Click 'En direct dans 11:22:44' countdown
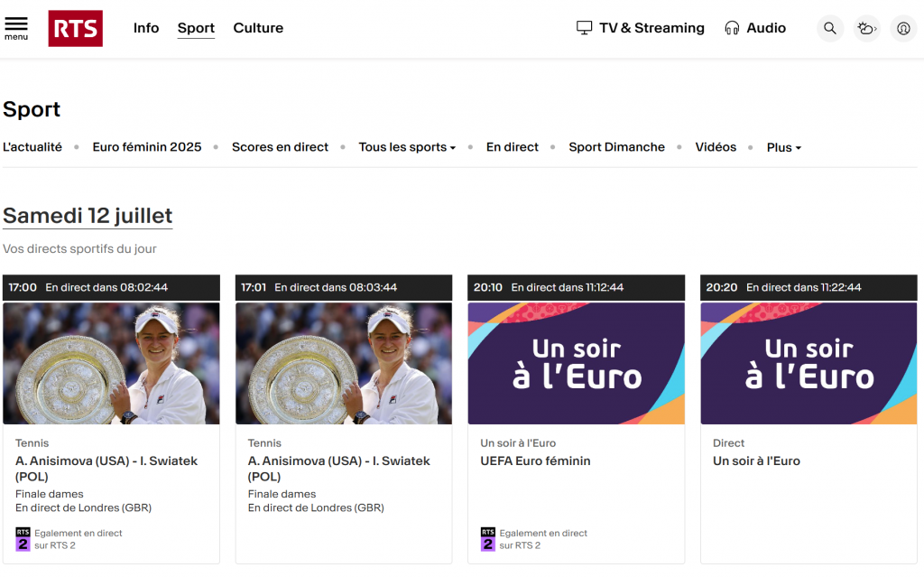924x577 pixels. [x=804, y=287]
